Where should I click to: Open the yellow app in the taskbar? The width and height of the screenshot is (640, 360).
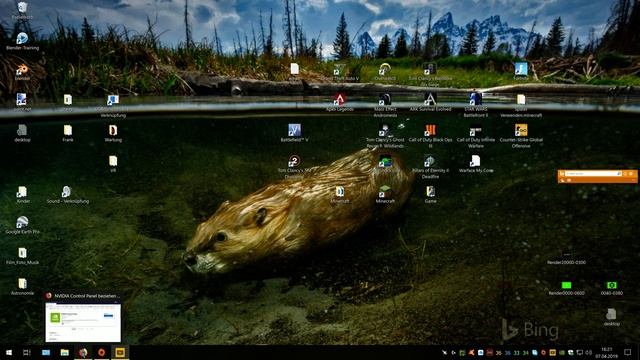(x=120, y=352)
